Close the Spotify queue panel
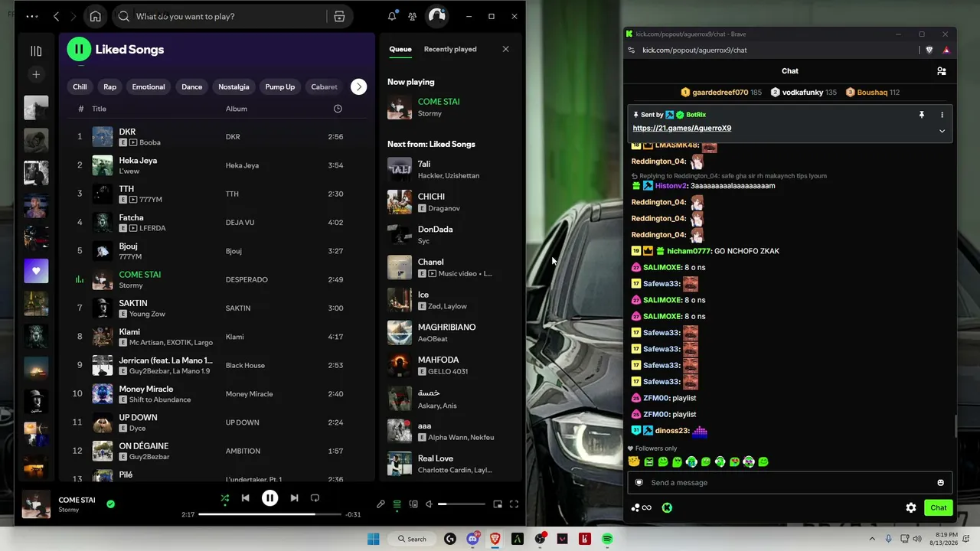 coord(505,49)
